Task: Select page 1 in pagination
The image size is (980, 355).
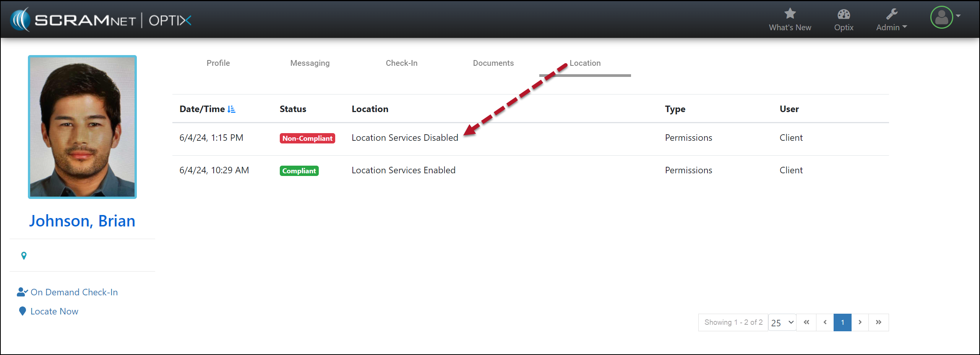Action: [842, 322]
